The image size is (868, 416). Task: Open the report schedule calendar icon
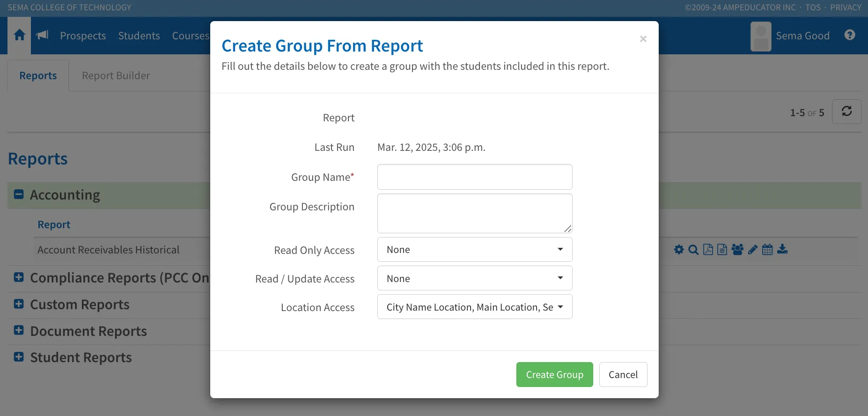click(x=767, y=250)
